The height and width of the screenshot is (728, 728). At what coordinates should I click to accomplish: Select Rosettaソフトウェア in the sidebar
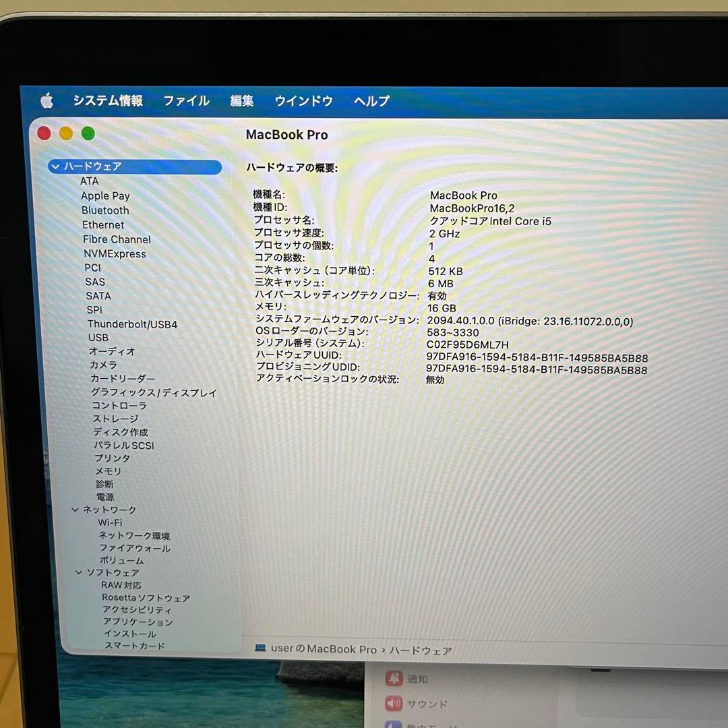[146, 597]
